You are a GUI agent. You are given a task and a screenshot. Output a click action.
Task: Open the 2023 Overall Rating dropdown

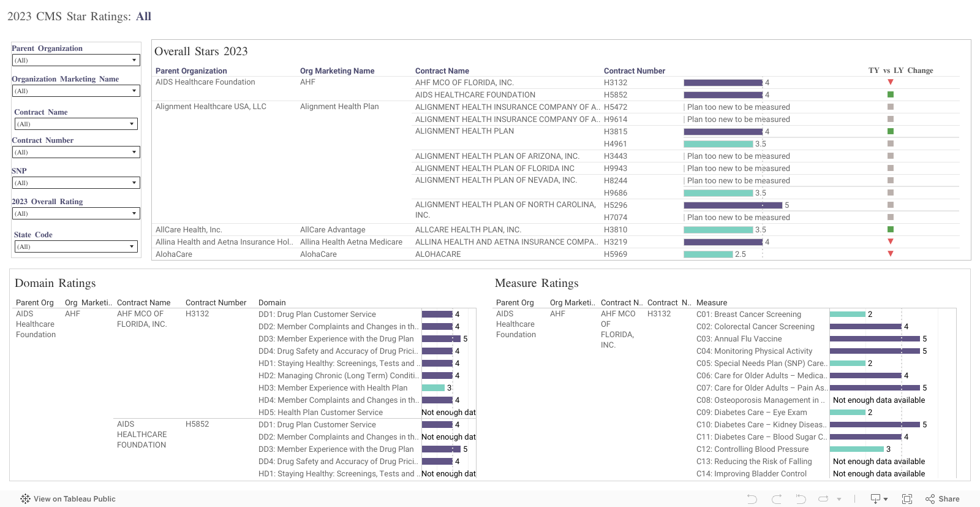(x=76, y=213)
